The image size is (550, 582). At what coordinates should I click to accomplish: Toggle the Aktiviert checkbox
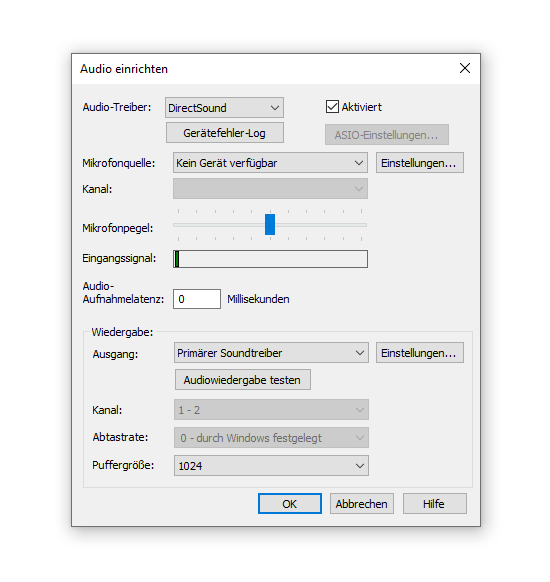tap(332, 107)
